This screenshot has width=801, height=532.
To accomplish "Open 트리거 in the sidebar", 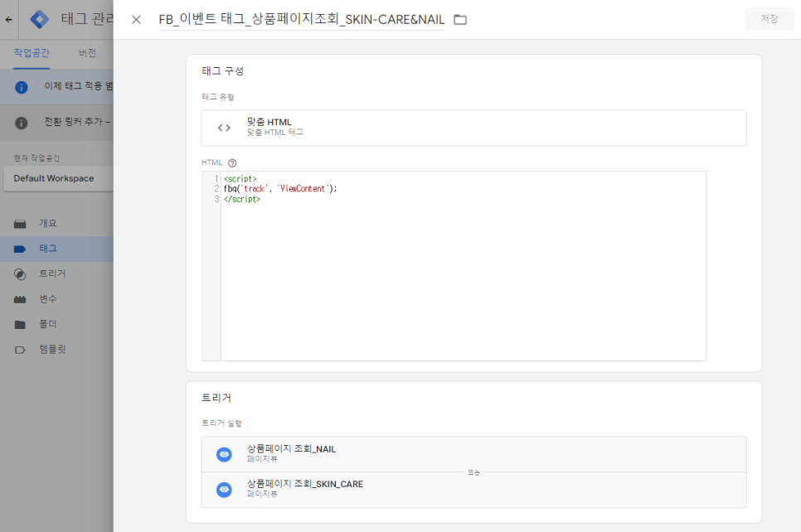I will [x=52, y=273].
